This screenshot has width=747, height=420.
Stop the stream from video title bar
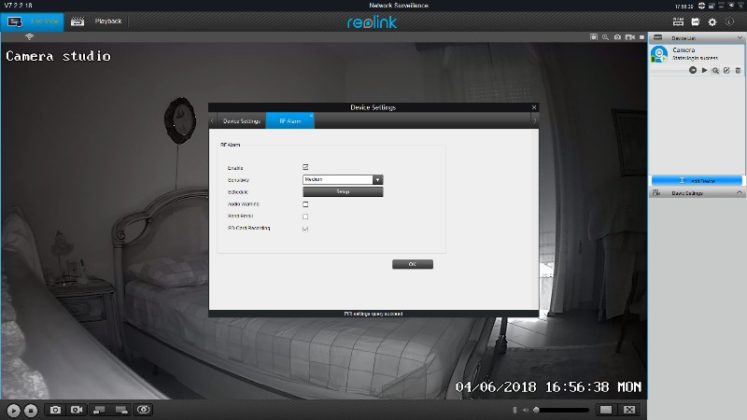[642, 37]
